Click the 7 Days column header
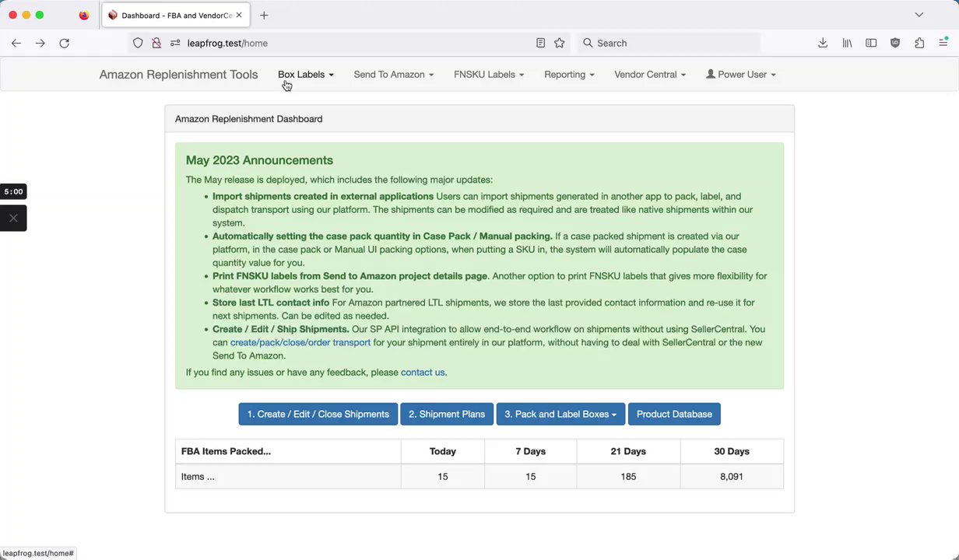 [x=531, y=451]
